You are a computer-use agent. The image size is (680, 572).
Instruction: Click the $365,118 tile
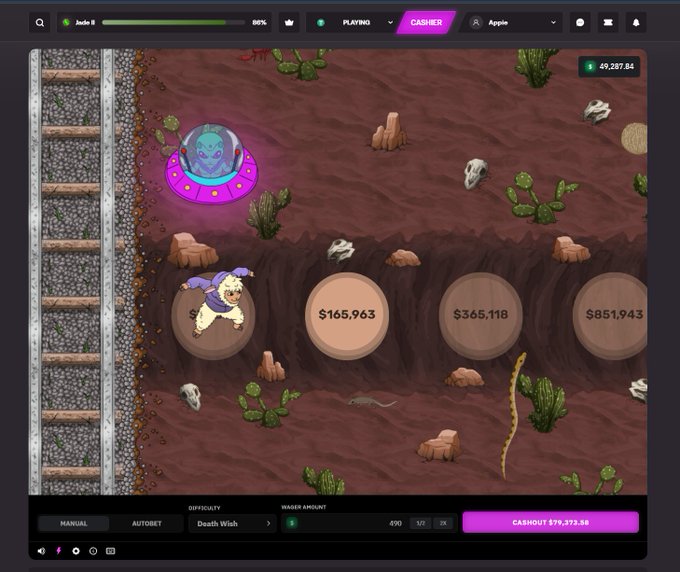(481, 315)
